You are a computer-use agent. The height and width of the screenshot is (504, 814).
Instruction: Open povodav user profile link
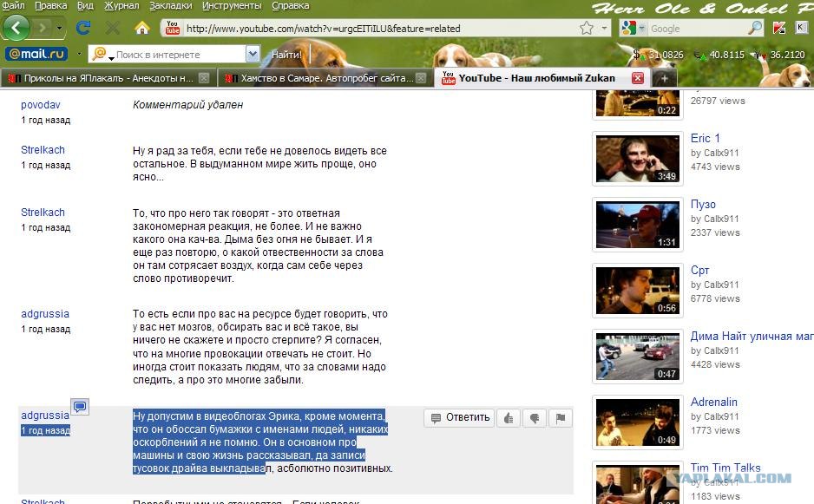click(41, 105)
